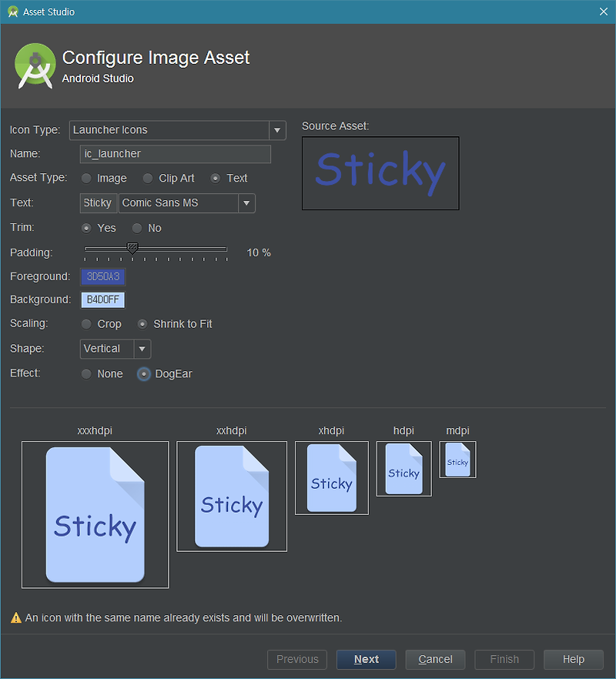Screen dimensions: 616x679
Task: Click the hdpi icon preview
Action: point(404,469)
